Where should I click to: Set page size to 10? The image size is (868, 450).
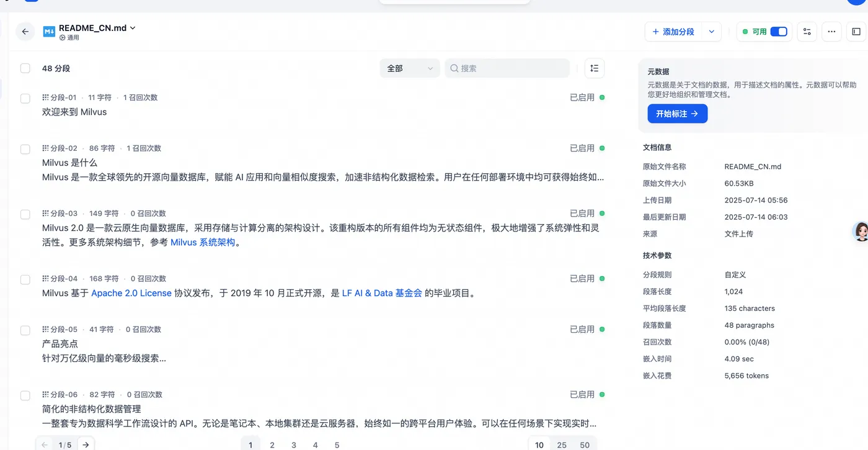pyautogui.click(x=539, y=444)
